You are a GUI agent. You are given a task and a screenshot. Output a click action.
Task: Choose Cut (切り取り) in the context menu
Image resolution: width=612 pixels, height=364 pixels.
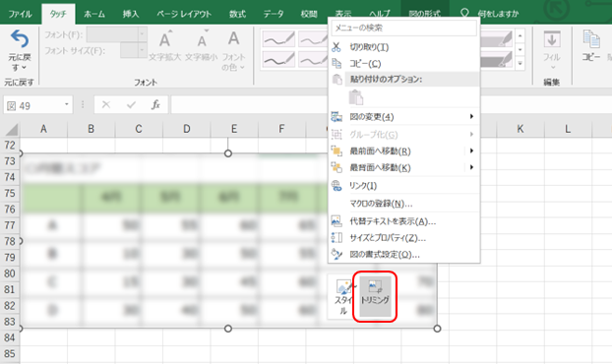404,47
